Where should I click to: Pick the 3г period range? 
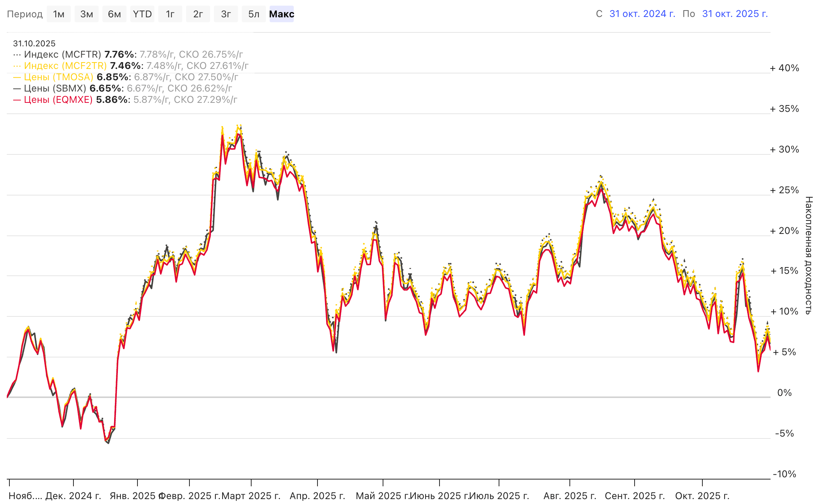[226, 14]
